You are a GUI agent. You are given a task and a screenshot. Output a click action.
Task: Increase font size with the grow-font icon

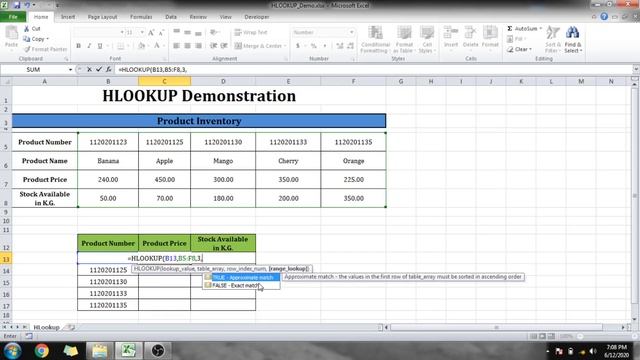(x=151, y=32)
